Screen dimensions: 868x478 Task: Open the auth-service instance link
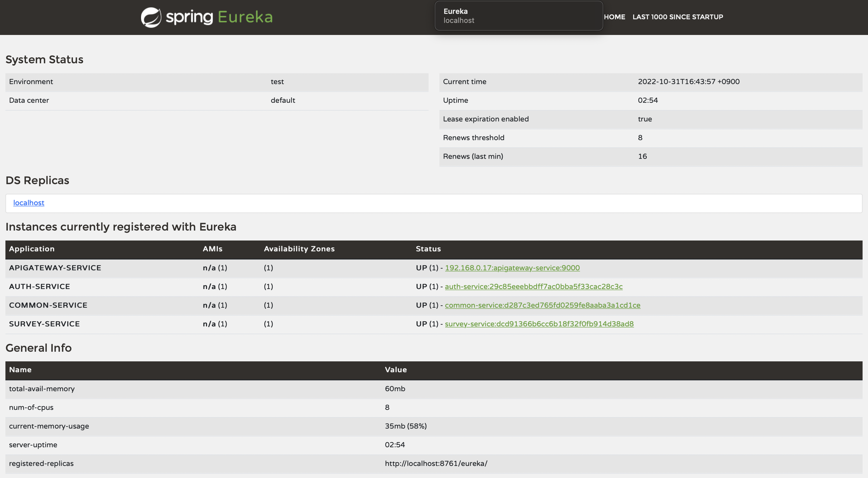point(533,287)
